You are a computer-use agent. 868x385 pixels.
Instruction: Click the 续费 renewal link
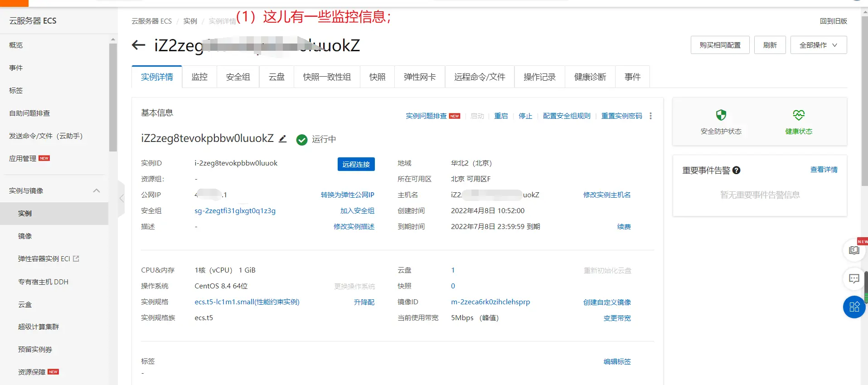point(624,227)
